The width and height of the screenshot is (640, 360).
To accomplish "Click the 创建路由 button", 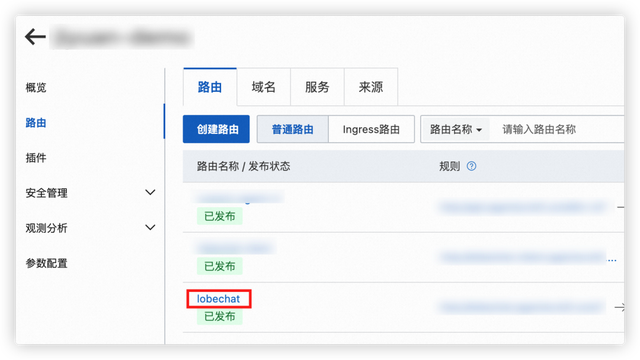I will tap(216, 129).
